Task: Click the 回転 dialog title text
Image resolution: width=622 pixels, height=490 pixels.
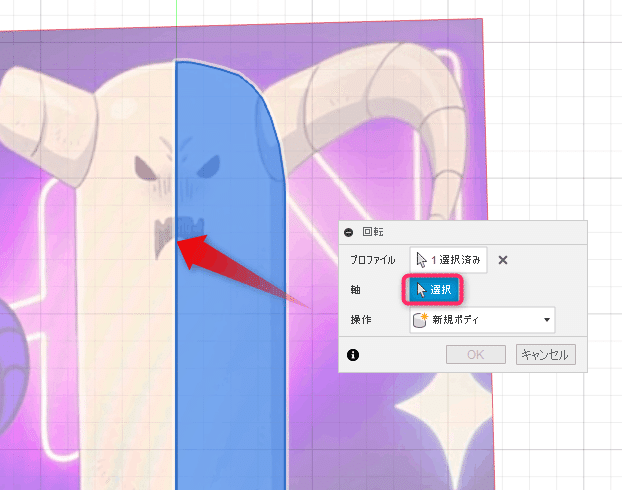Action: pyautogui.click(x=373, y=232)
